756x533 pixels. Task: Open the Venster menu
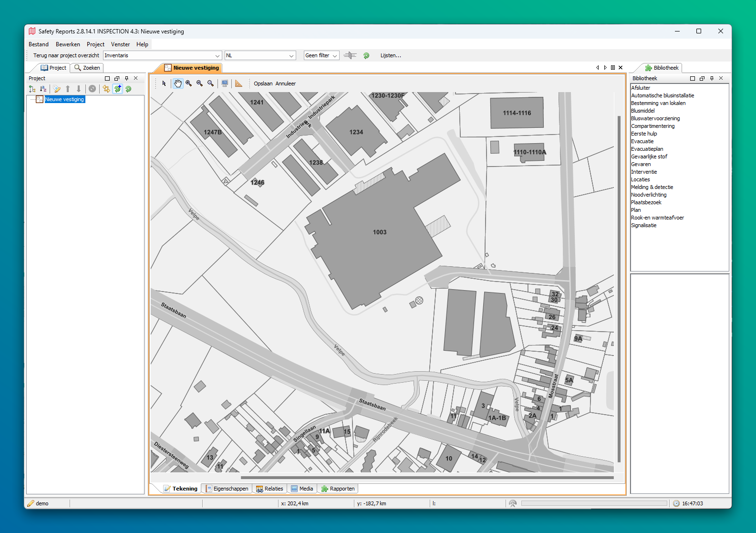[x=120, y=44]
